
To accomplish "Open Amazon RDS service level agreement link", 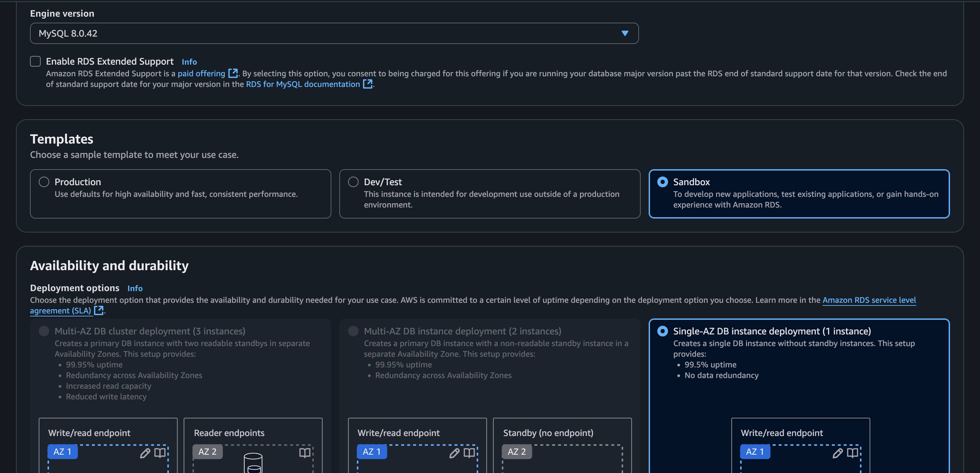I will [x=869, y=299].
